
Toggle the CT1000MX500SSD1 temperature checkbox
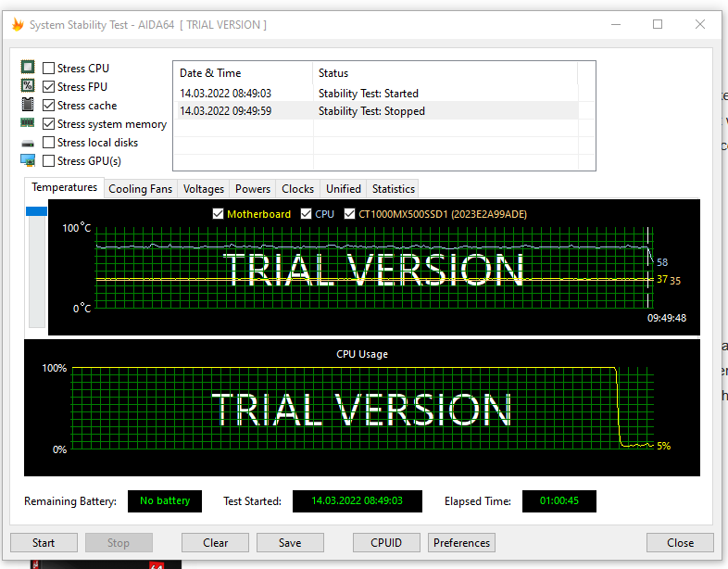(x=349, y=214)
